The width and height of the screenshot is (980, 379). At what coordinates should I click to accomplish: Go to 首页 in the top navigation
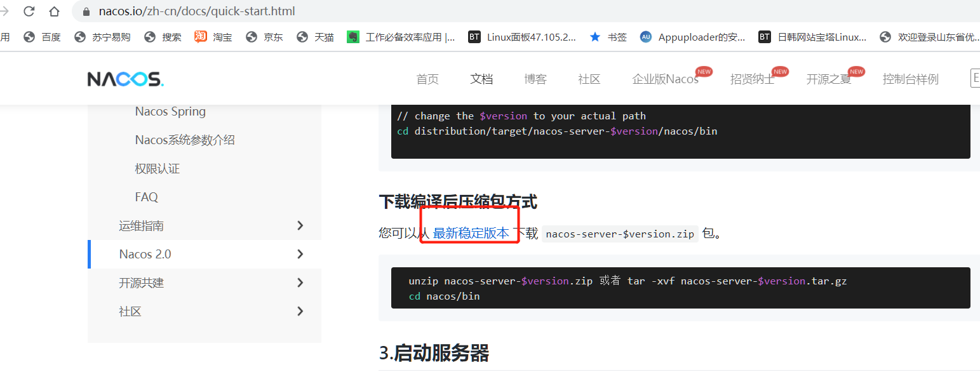tap(427, 79)
